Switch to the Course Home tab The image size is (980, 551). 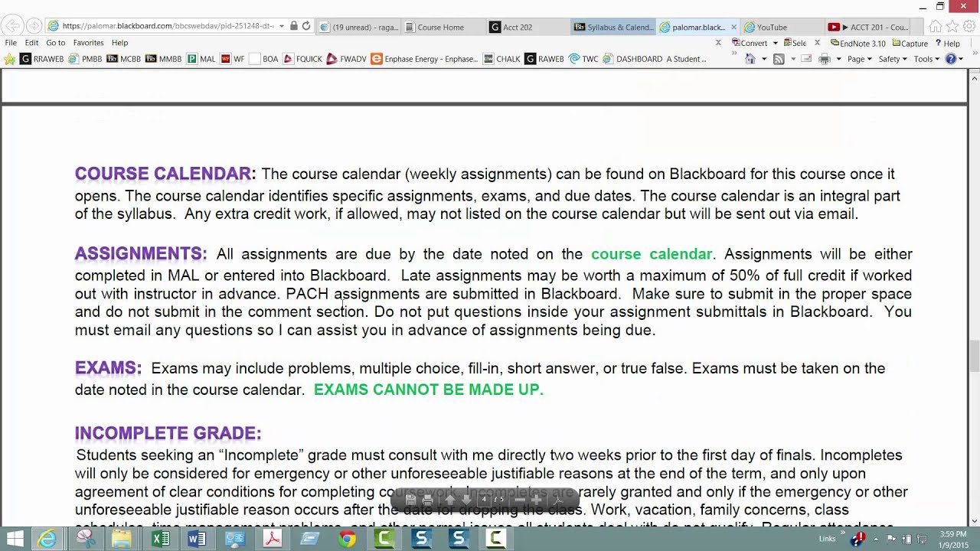[443, 27]
